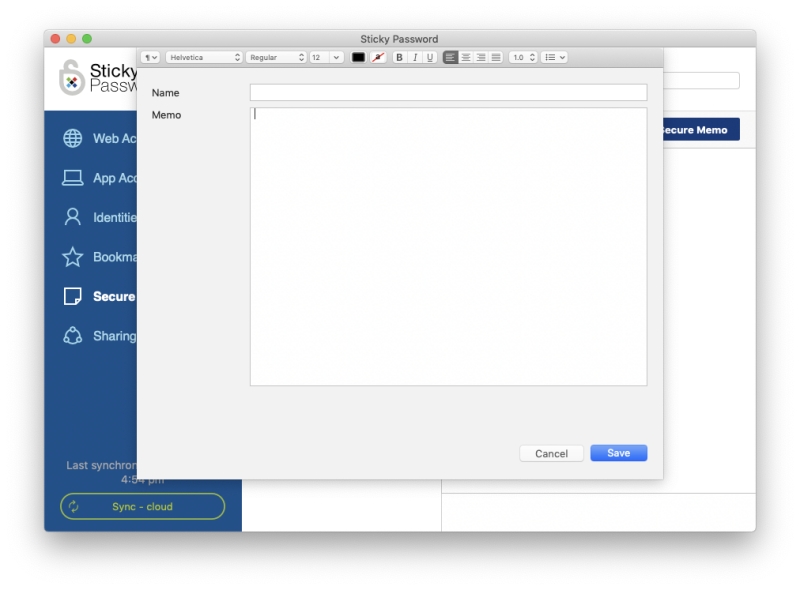Click the sync arrows icon

point(74,506)
